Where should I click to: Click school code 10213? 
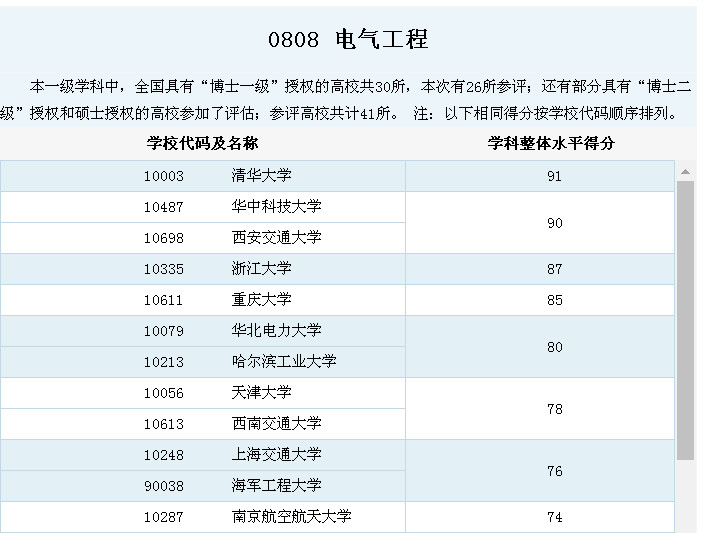click(163, 362)
